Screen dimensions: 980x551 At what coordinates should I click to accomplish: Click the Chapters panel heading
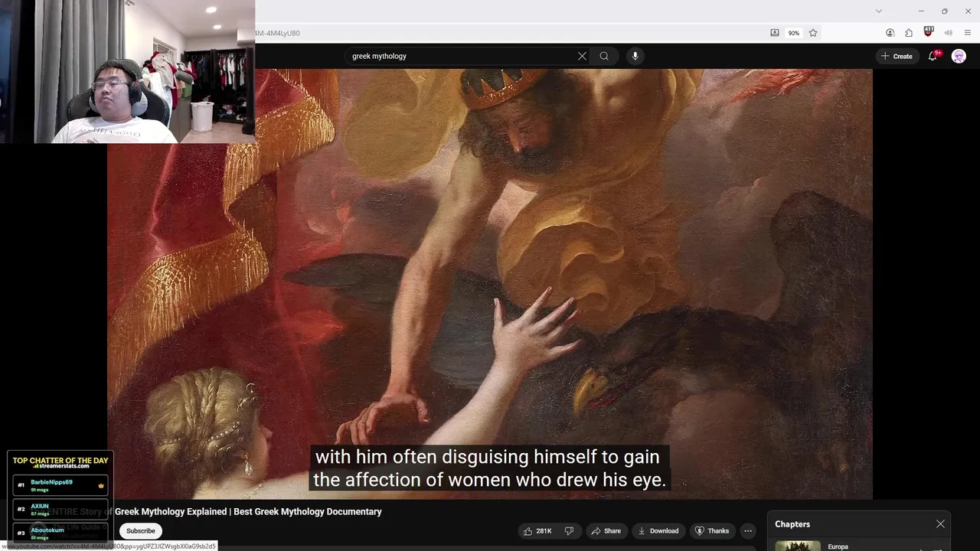coord(792,524)
